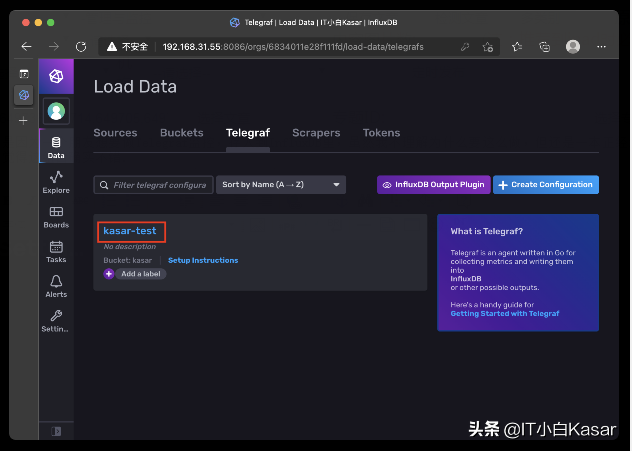Image resolution: width=632 pixels, height=451 pixels.
Task: Click the No description text
Action: coord(129,247)
